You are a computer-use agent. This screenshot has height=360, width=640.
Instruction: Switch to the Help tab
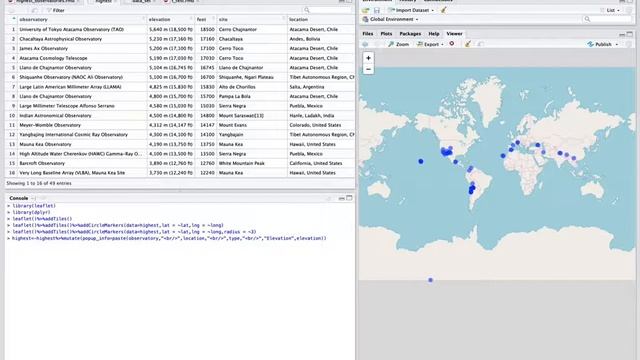tap(434, 34)
